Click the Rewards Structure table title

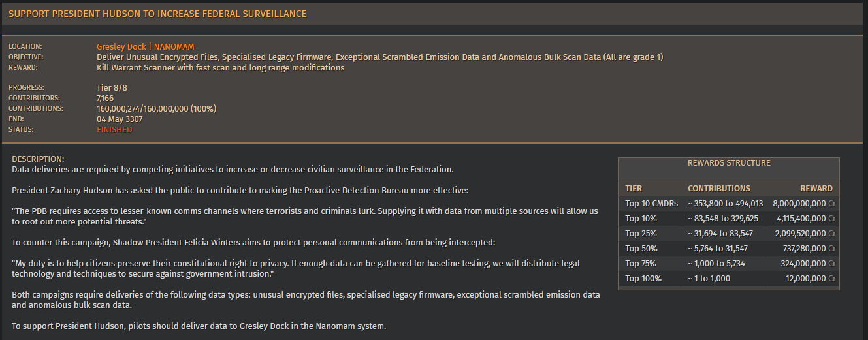click(729, 163)
